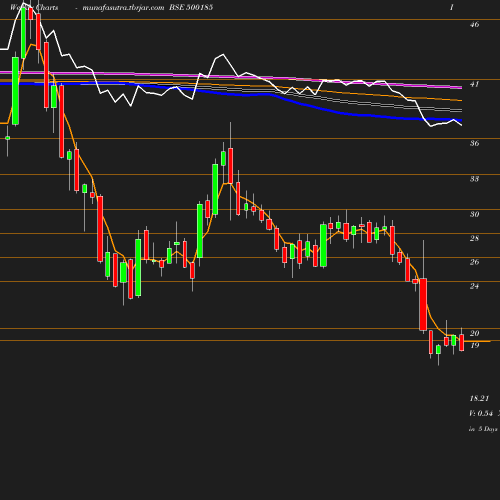Screen dimensions: 500x500
Task: Click the 19 price axis label
Action: (x=474, y=345)
